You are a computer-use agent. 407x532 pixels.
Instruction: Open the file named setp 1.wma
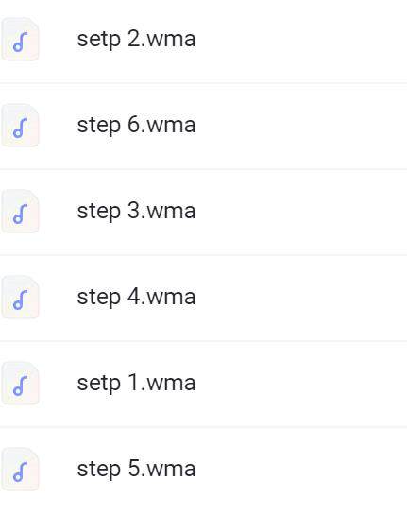tap(136, 383)
